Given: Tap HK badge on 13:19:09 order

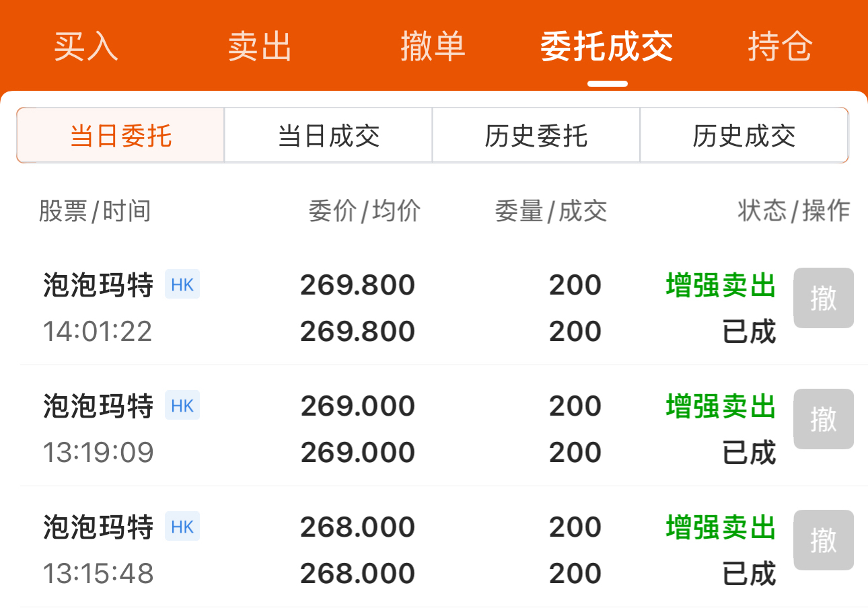Looking at the screenshot, I should (182, 406).
